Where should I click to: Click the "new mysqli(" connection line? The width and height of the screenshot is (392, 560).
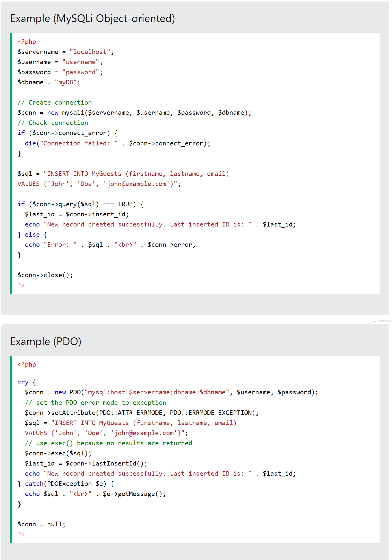pos(134,113)
